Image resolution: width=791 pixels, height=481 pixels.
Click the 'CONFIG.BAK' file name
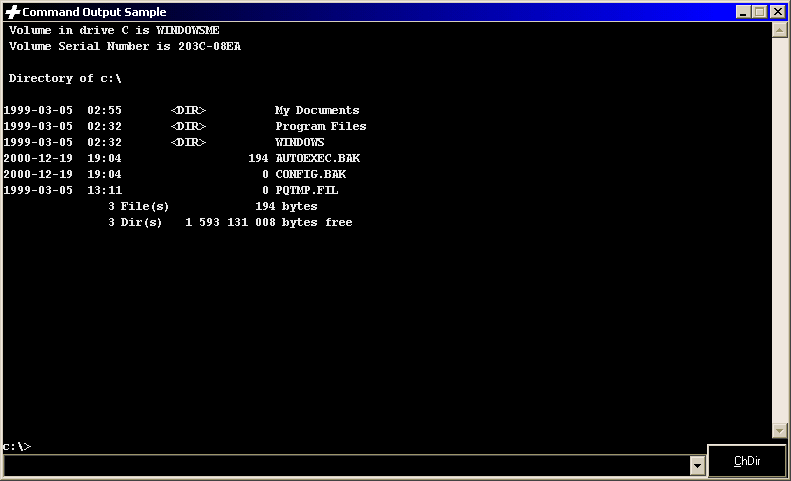point(311,174)
